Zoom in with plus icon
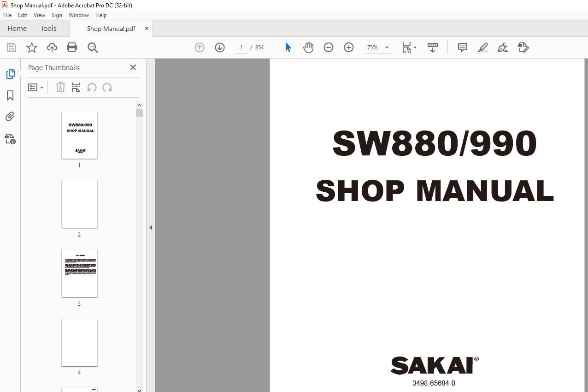The height and width of the screenshot is (392, 588). (x=349, y=48)
